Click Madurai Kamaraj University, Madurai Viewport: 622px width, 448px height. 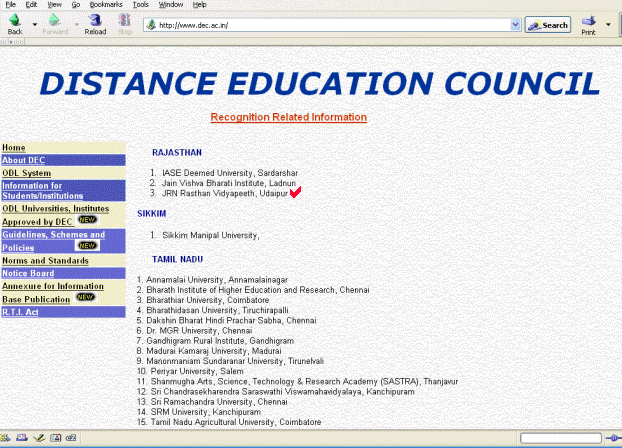[x=214, y=351]
